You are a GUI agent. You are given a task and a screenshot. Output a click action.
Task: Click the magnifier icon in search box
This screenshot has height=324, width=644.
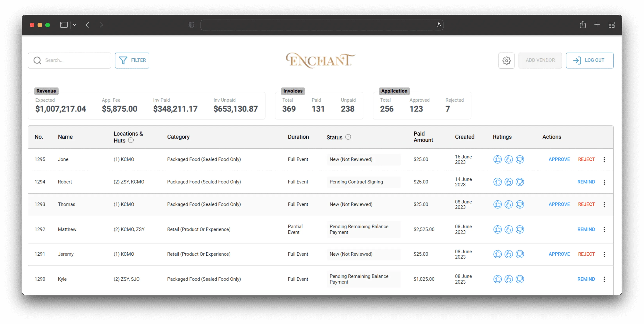click(x=37, y=60)
